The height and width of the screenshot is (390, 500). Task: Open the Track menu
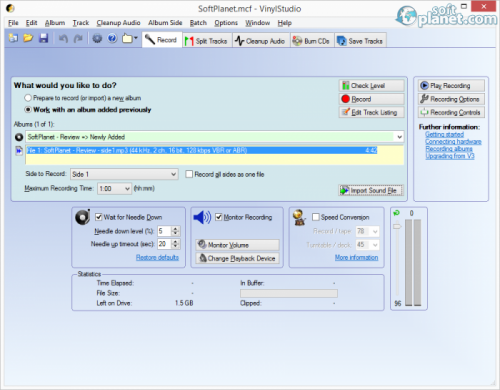pyautogui.click(x=81, y=23)
